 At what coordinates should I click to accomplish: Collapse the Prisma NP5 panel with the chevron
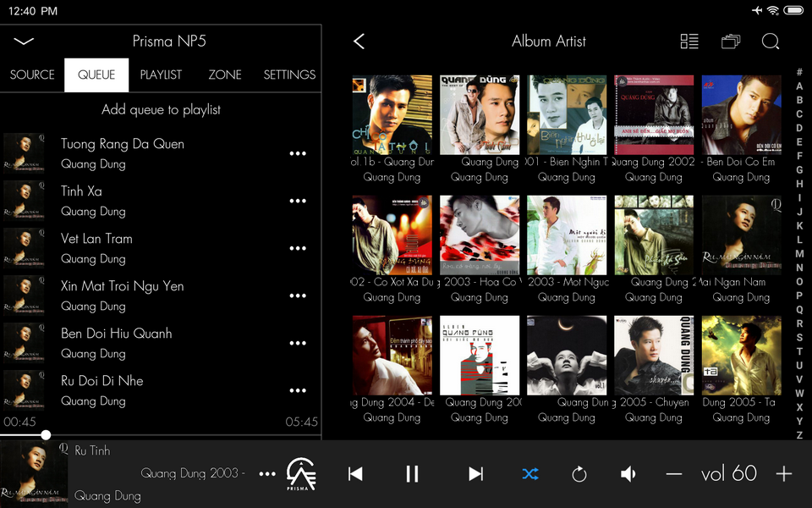click(24, 41)
